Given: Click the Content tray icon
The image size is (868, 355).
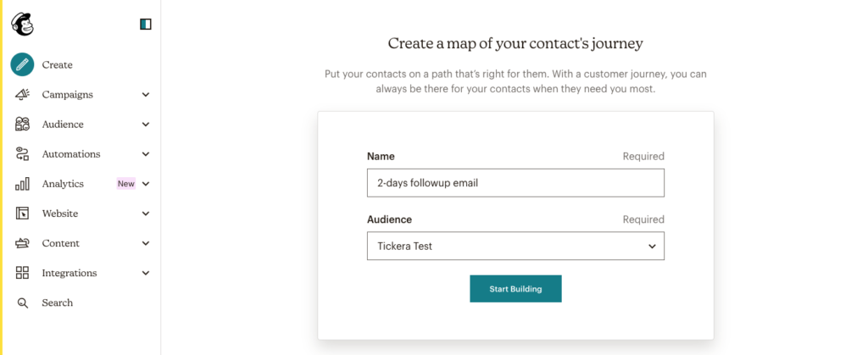Looking at the screenshot, I should click(x=22, y=243).
